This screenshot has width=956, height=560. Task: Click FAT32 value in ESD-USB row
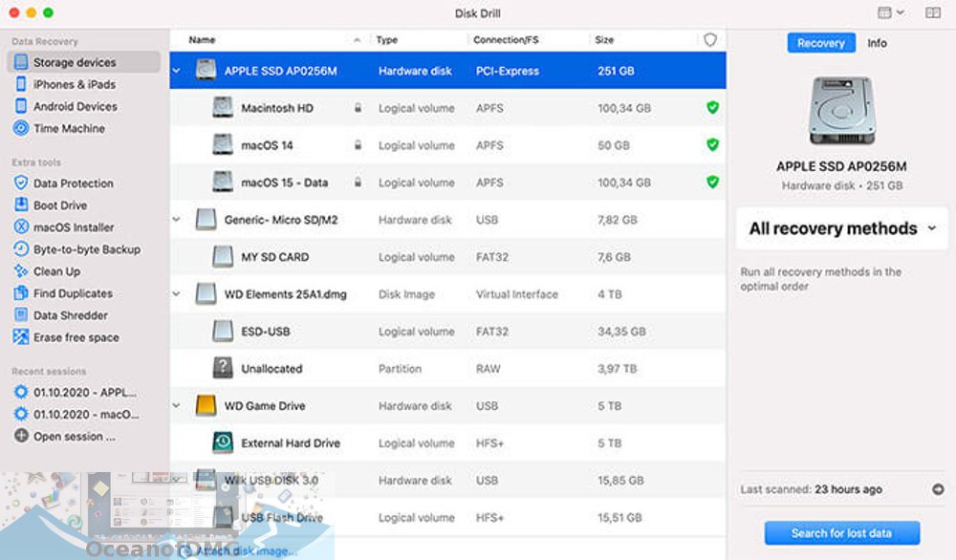(x=492, y=332)
